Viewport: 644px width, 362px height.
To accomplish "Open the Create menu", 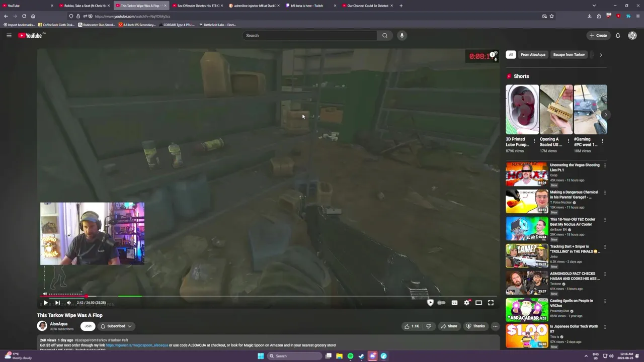I will coord(598,35).
